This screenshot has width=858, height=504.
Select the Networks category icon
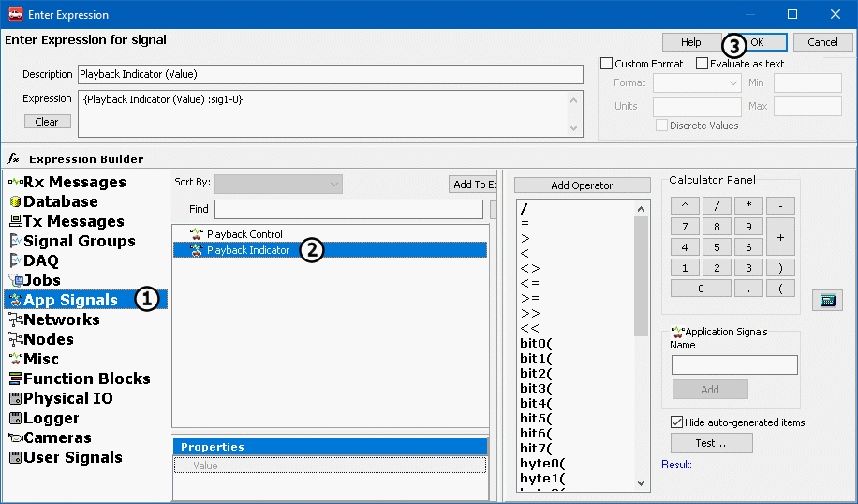tap(15, 319)
